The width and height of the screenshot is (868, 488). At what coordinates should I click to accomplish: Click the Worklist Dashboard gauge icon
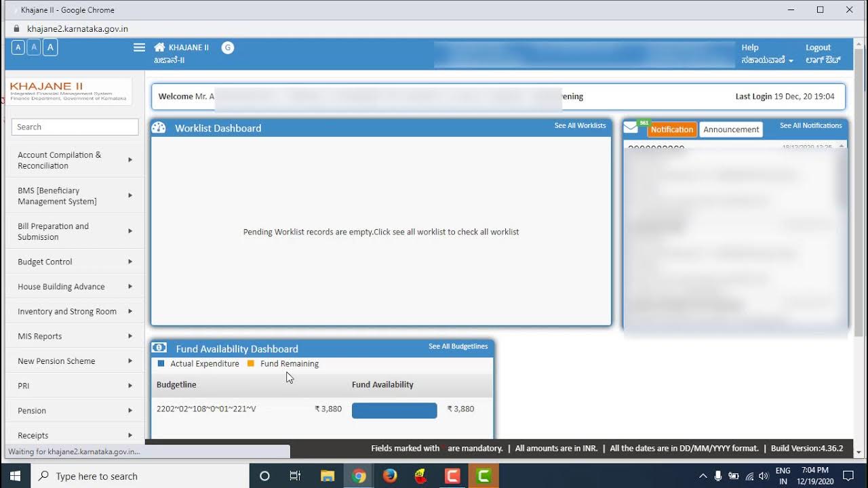click(x=159, y=127)
